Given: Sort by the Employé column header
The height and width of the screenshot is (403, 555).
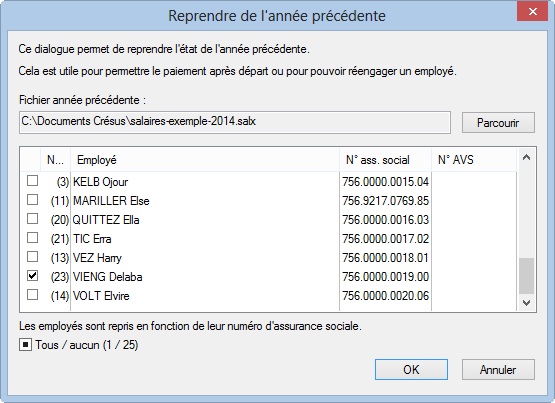Looking at the screenshot, I should coord(205,160).
